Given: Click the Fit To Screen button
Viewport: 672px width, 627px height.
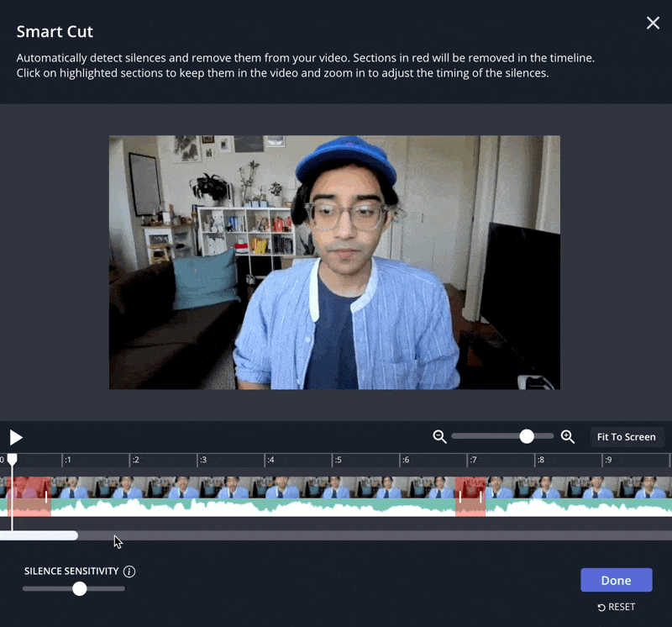Looking at the screenshot, I should 626,437.
